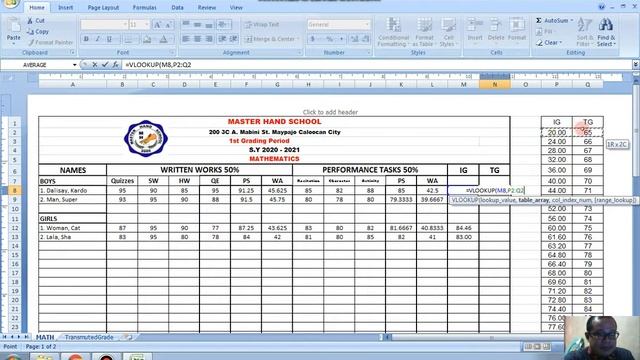Switch to the View tab
Image resolution: width=640 pixels, height=360 pixels.
click(x=236, y=7)
